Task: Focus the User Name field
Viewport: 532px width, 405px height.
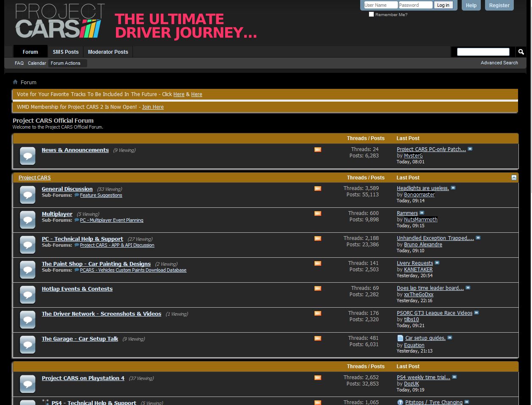Action: click(x=380, y=5)
